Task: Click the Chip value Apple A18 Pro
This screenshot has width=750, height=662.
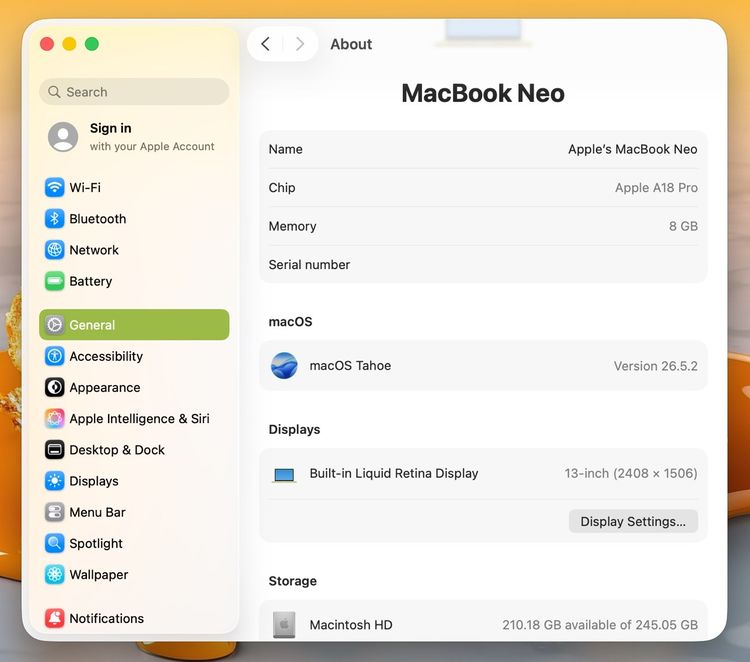Action: pos(656,188)
